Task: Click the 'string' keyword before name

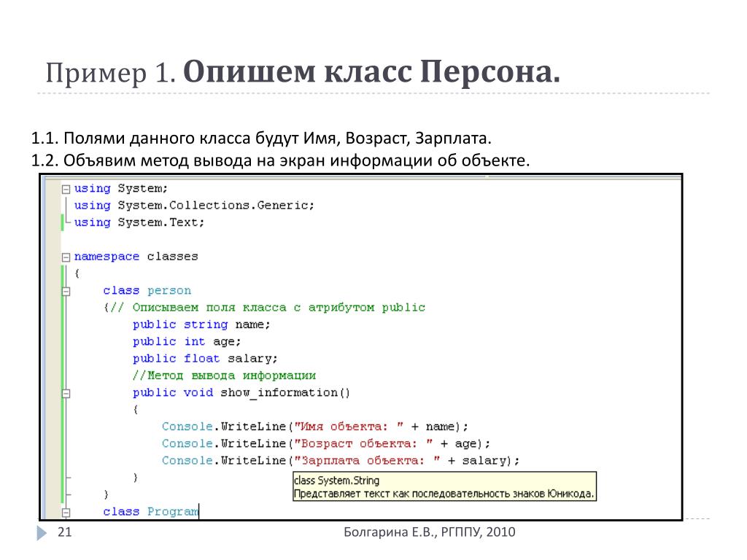Action: 206,324
